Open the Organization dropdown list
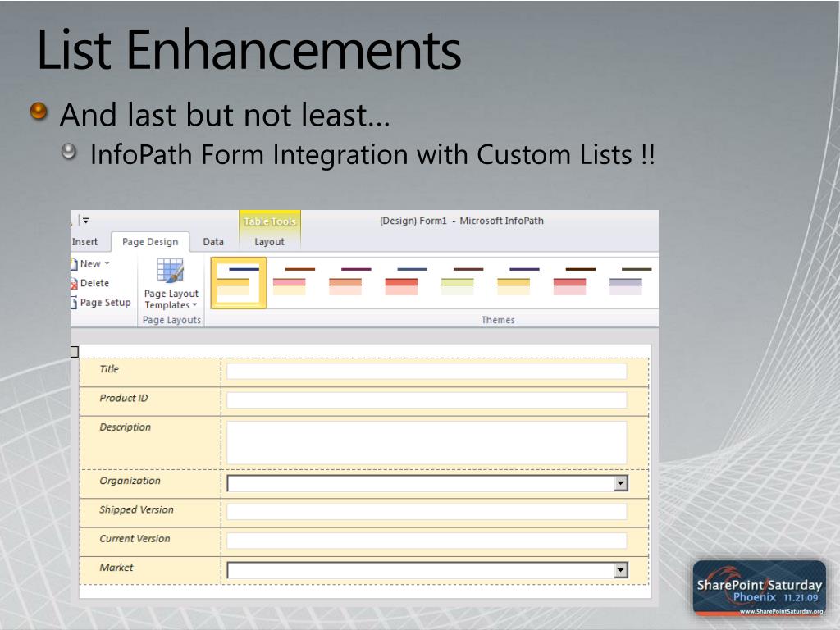The image size is (840, 630). 620,483
